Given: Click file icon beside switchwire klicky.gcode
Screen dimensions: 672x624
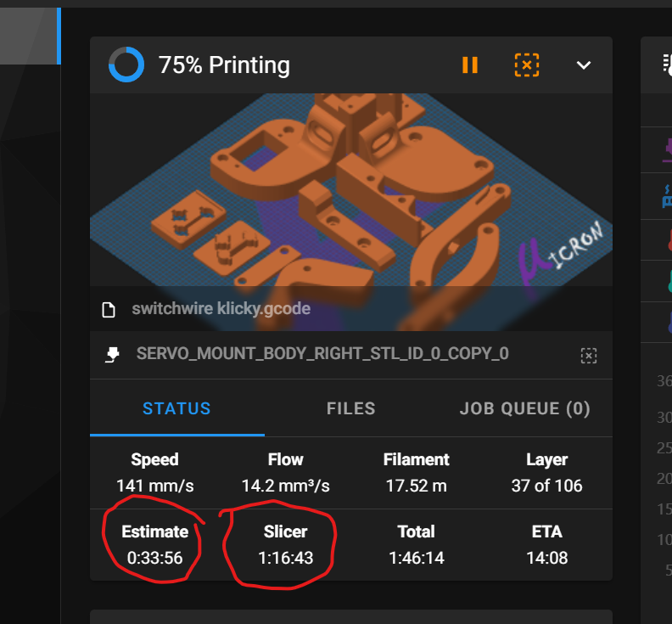Looking at the screenshot, I should 109,309.
